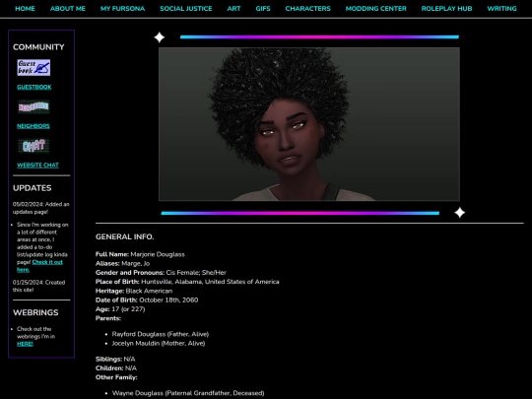Screen dimensions: 532x399
Task: Click the Wayne Douglass list entry
Action: point(188,393)
